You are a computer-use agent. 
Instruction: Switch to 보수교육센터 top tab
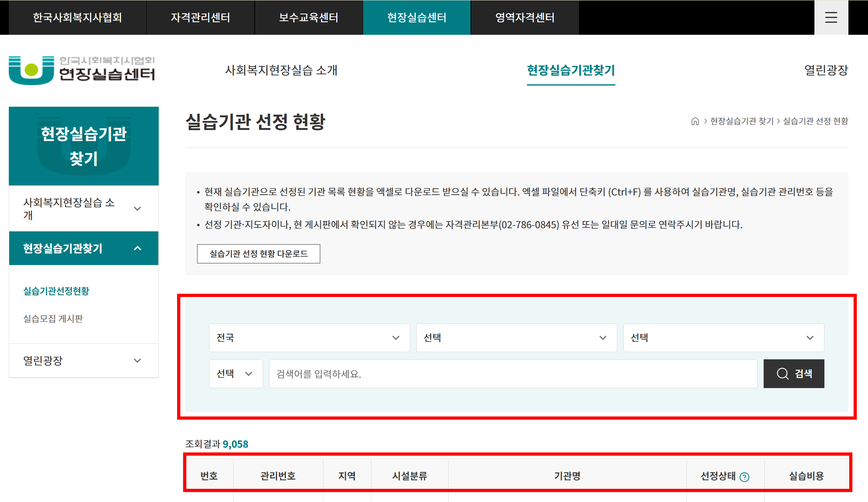click(308, 18)
